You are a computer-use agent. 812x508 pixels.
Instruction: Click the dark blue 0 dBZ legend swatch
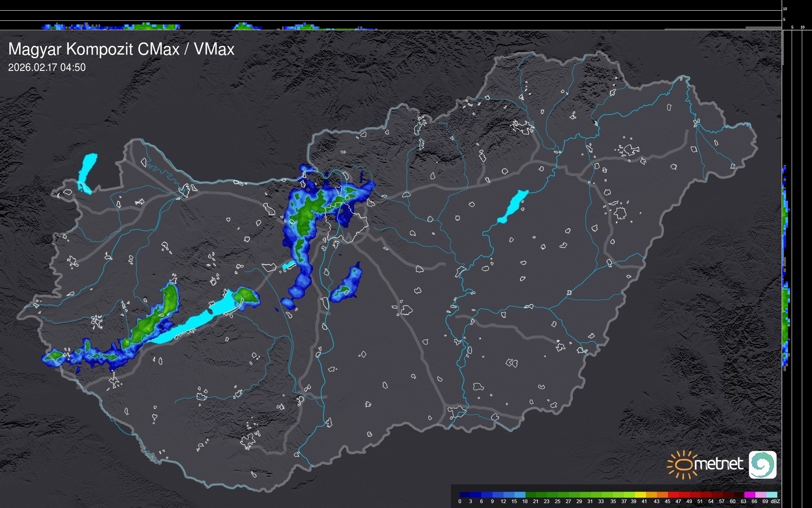pyautogui.click(x=465, y=495)
